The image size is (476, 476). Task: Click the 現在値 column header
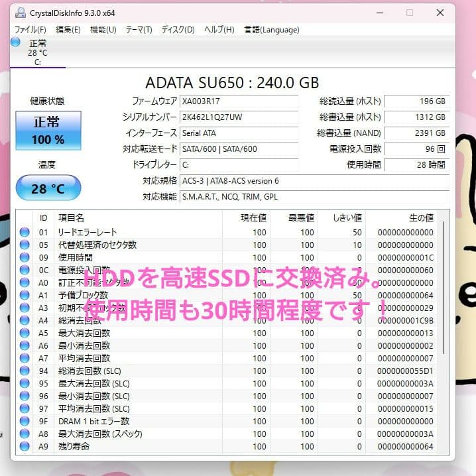(x=246, y=217)
